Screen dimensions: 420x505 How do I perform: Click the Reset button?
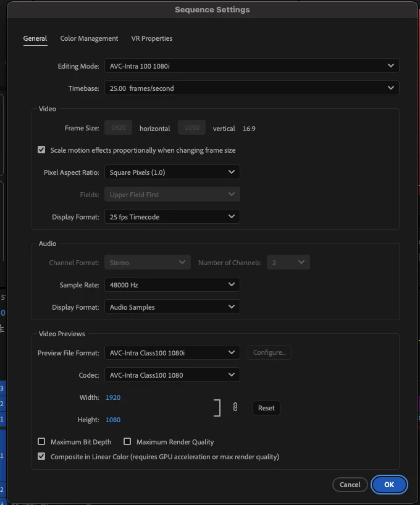266,408
